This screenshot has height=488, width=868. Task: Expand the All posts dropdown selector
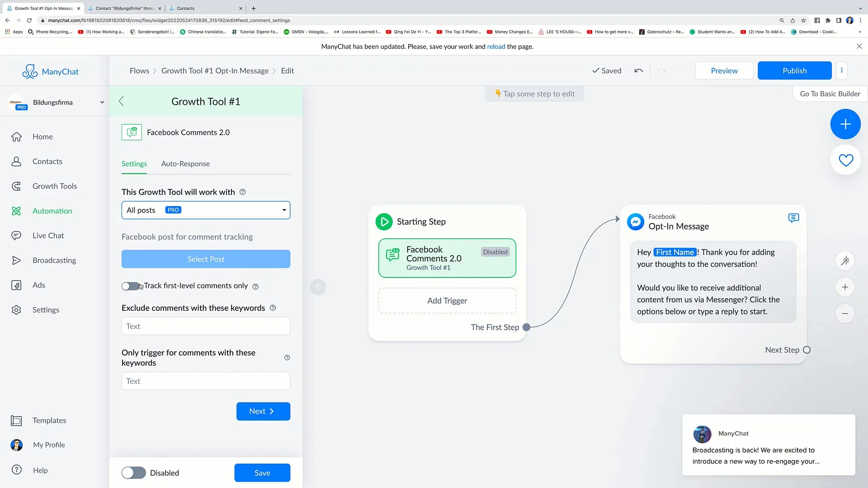206,210
